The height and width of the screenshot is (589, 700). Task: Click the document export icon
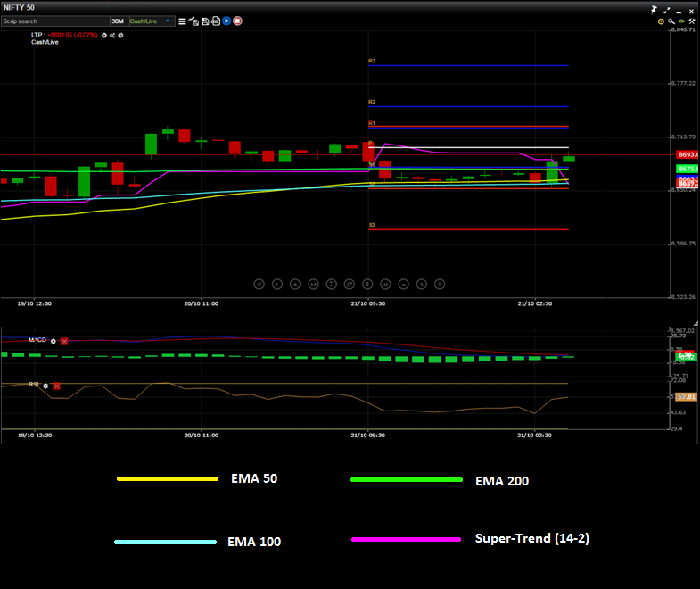[216, 21]
